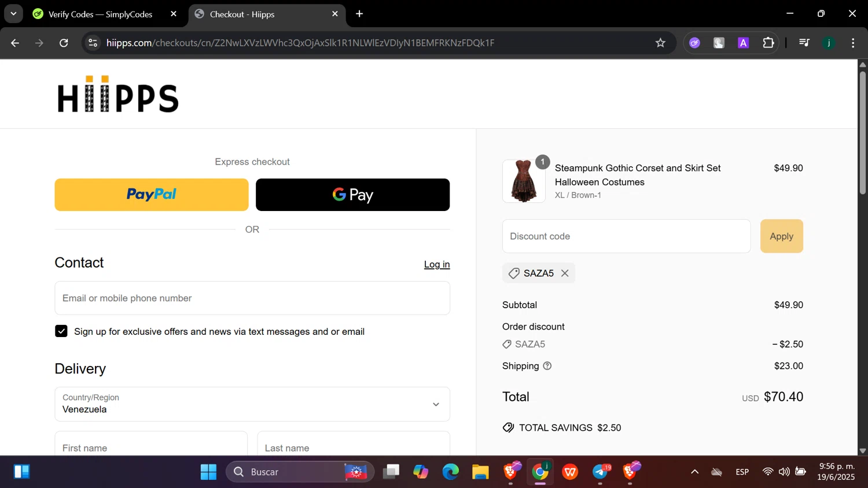Click the page vertical scrollbar thumb
The height and width of the screenshot is (488, 868).
863,132
